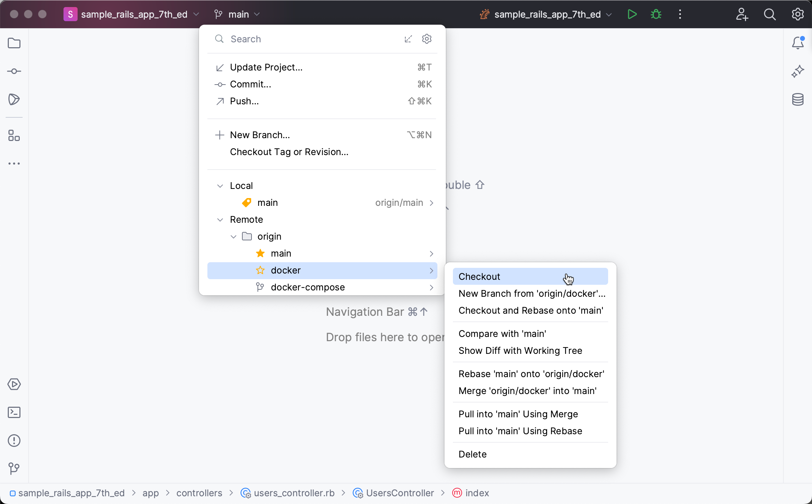Collapse the origin remote folder
Screen dimensions: 812x504
tap(233, 236)
